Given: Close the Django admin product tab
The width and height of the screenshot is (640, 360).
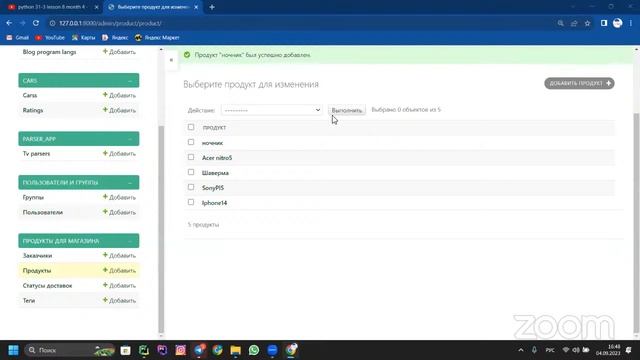Looking at the screenshot, I should (196, 7).
